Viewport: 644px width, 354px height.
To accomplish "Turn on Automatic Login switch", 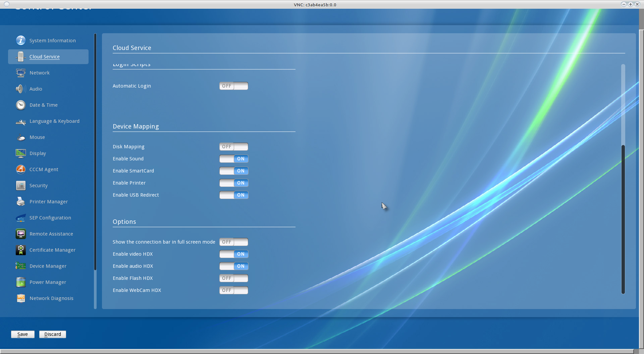I will point(234,86).
